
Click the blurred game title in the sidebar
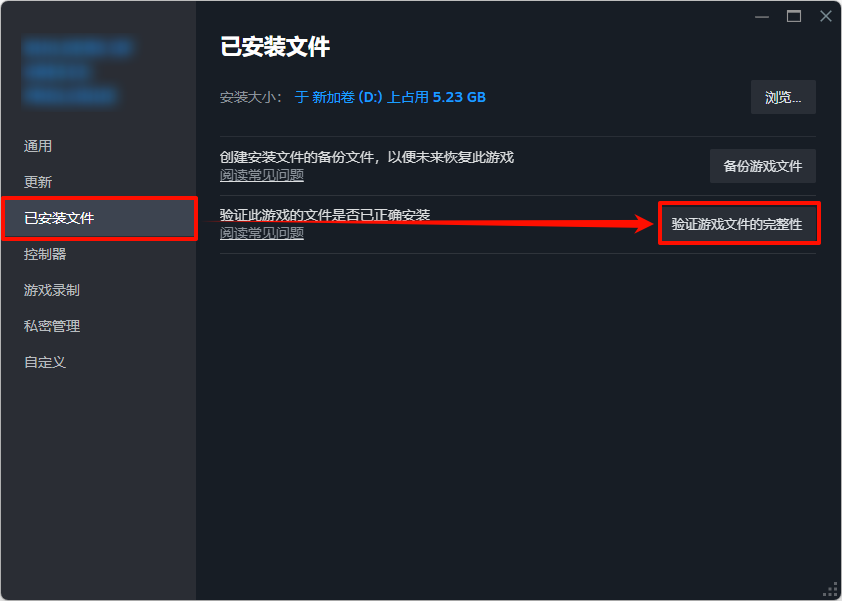pos(76,71)
